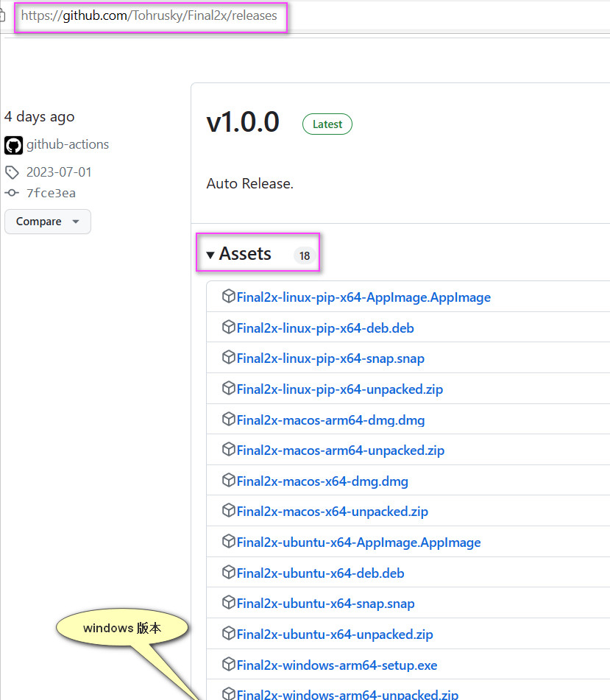
Task: Click the package icon beside Final2x-macos-arm64-dmg.dmg
Action: pos(228,419)
